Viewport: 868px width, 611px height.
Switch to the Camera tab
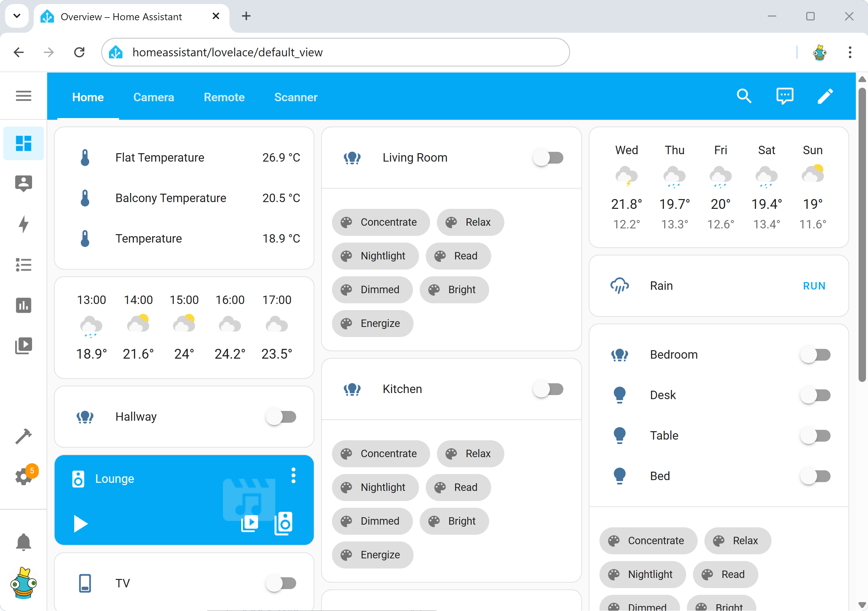click(x=153, y=97)
